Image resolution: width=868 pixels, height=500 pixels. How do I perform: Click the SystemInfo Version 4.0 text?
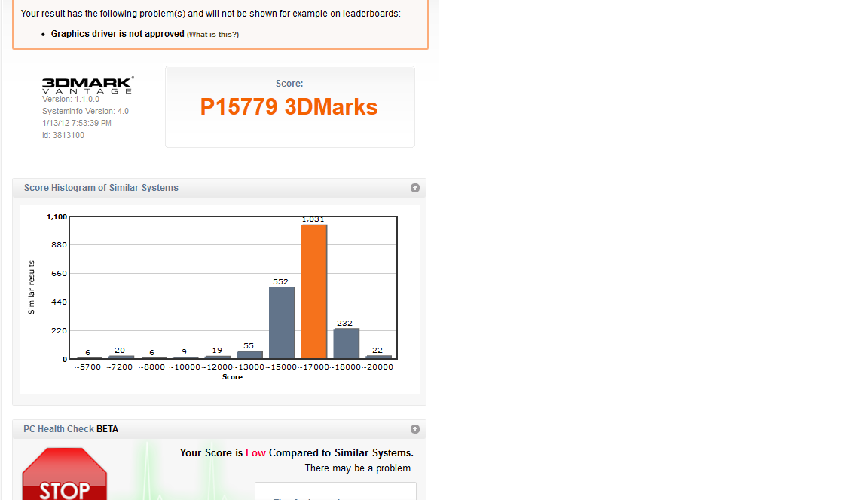pyautogui.click(x=85, y=111)
